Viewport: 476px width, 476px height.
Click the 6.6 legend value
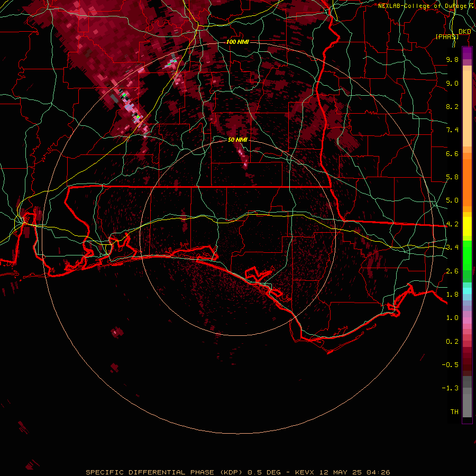tap(452, 153)
